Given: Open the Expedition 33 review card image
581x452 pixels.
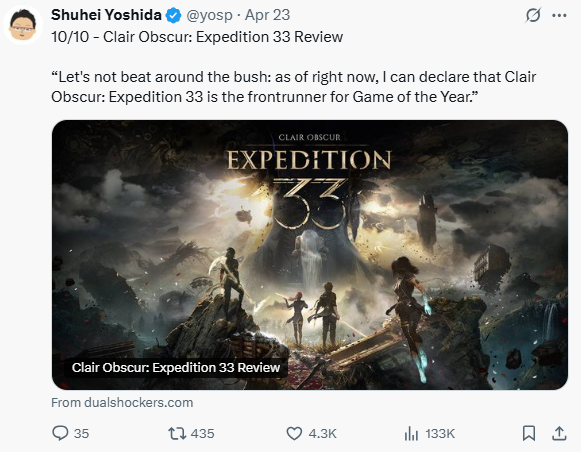Looking at the screenshot, I should [310, 255].
